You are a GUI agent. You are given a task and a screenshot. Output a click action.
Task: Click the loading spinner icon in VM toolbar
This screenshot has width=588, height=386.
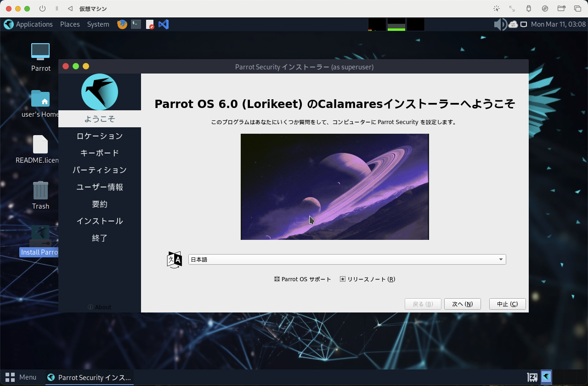(496, 9)
